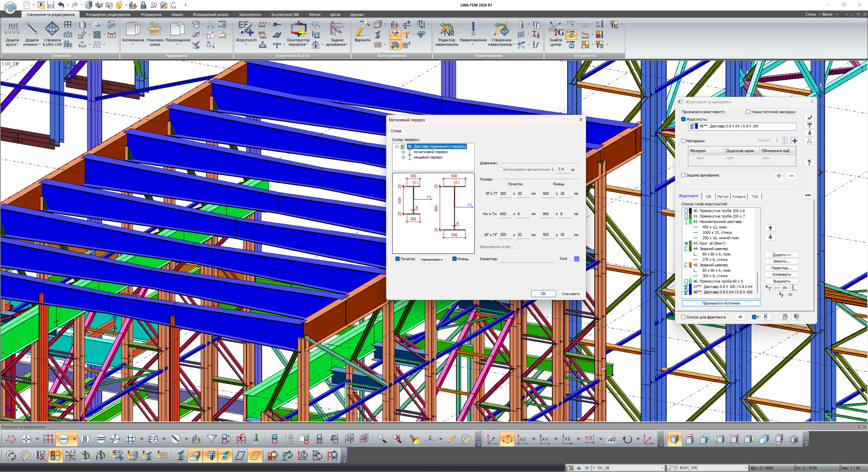
Task: Expand the кінцевий переріз tree node
Action: click(403, 157)
